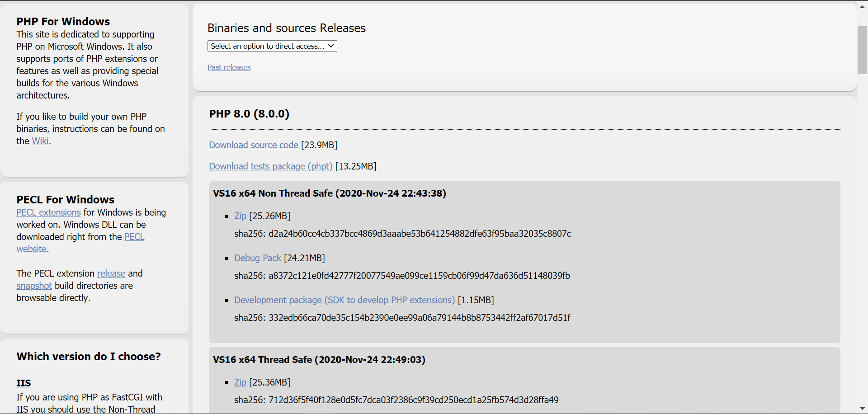Viewport: 868px width, 414px height.
Task: Click the vertical scrollbar thumb
Action: click(x=862, y=50)
